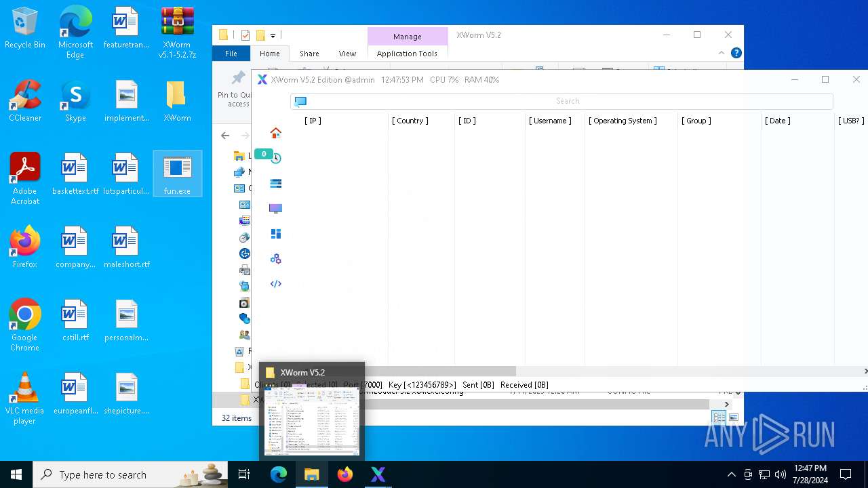Show hidden system tray icons
Viewport: 868px width, 488px height.
(731, 474)
